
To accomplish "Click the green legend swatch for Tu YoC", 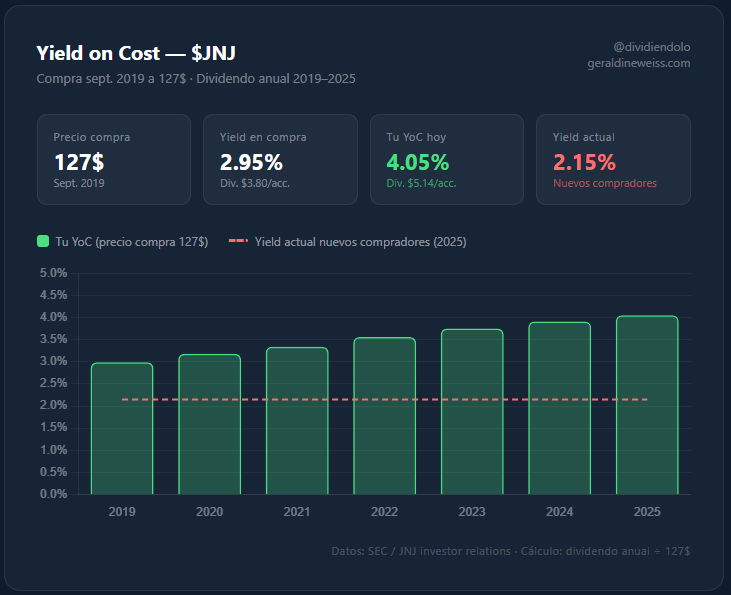I will pyautogui.click(x=43, y=242).
